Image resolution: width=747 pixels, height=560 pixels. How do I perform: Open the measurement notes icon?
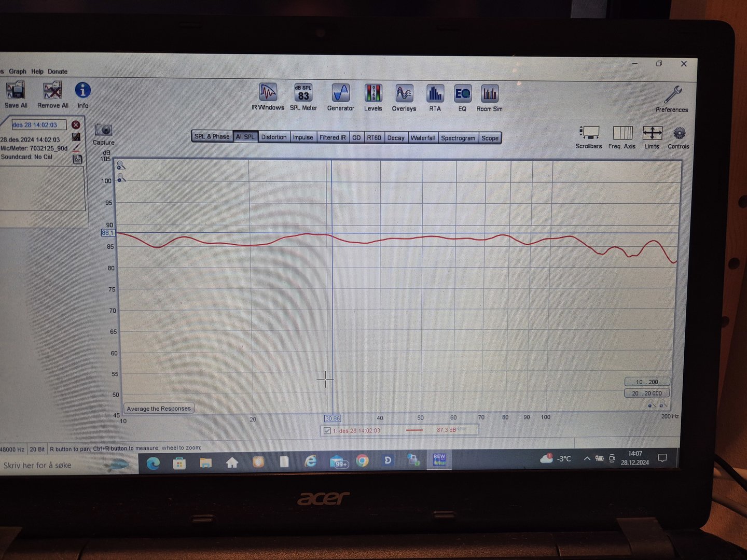coord(77,159)
